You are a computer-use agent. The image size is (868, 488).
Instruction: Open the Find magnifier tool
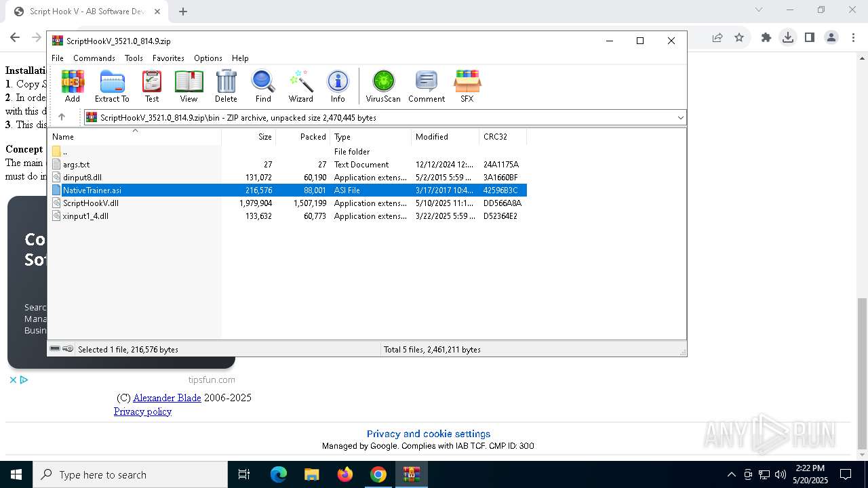(x=263, y=86)
